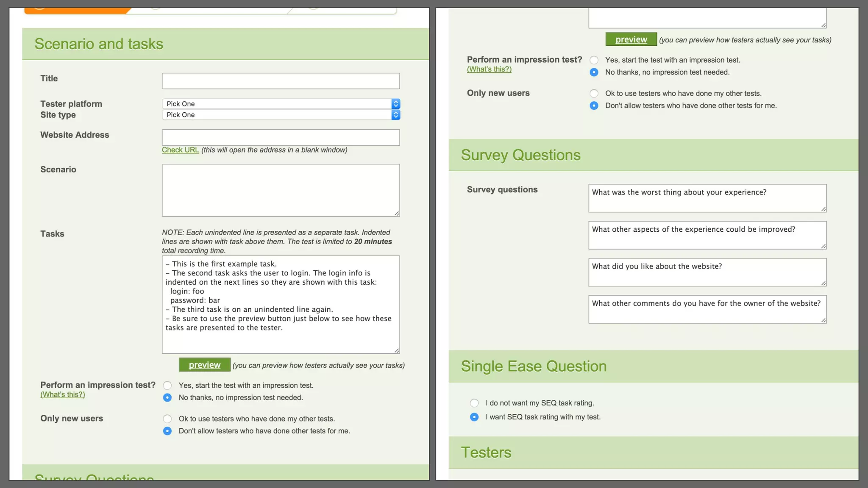Open the right panel 'What's this?' link
This screenshot has height=488, width=868.
(x=489, y=69)
